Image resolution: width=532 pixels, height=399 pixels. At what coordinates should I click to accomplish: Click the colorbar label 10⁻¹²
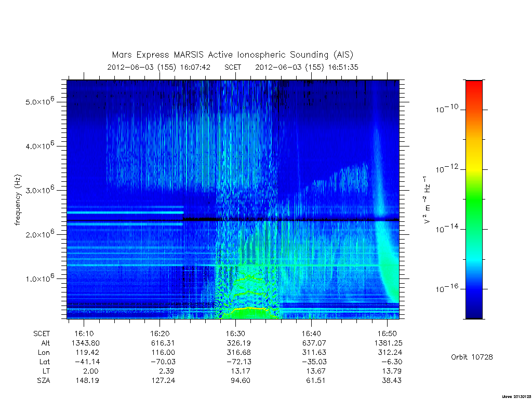(x=447, y=168)
